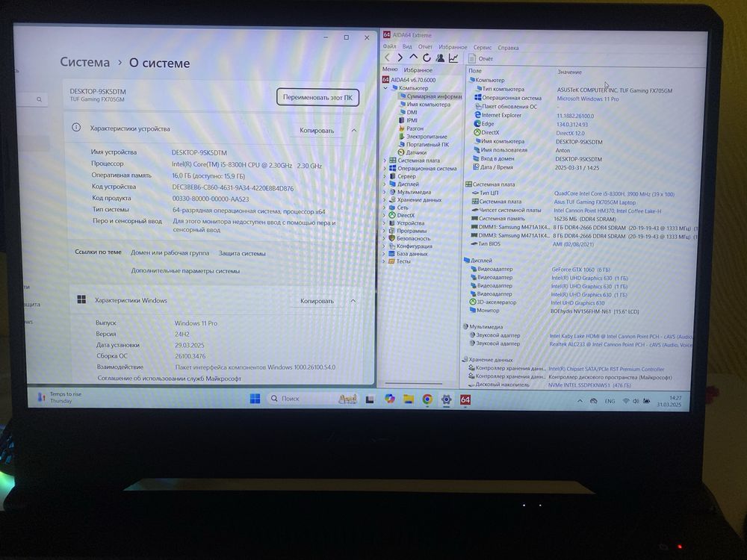Open Датчики sensors tree item
Screen dimensions: 747x560
pos(412,152)
